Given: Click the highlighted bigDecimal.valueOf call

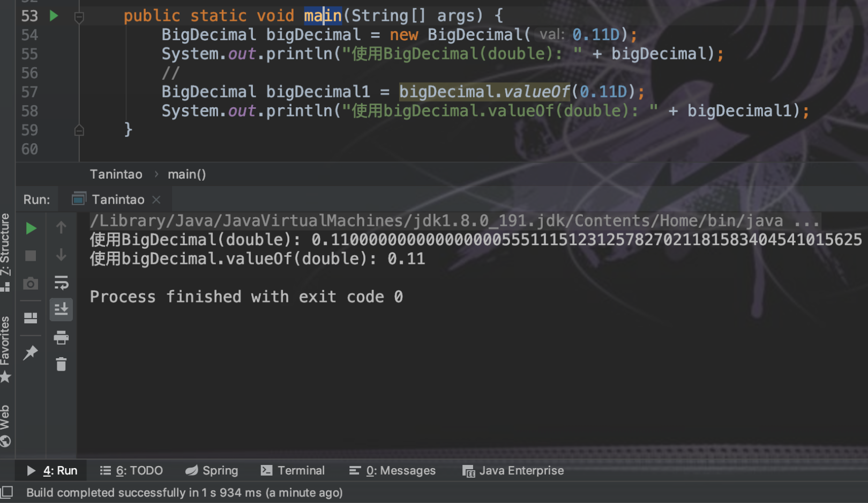Looking at the screenshot, I should (484, 92).
